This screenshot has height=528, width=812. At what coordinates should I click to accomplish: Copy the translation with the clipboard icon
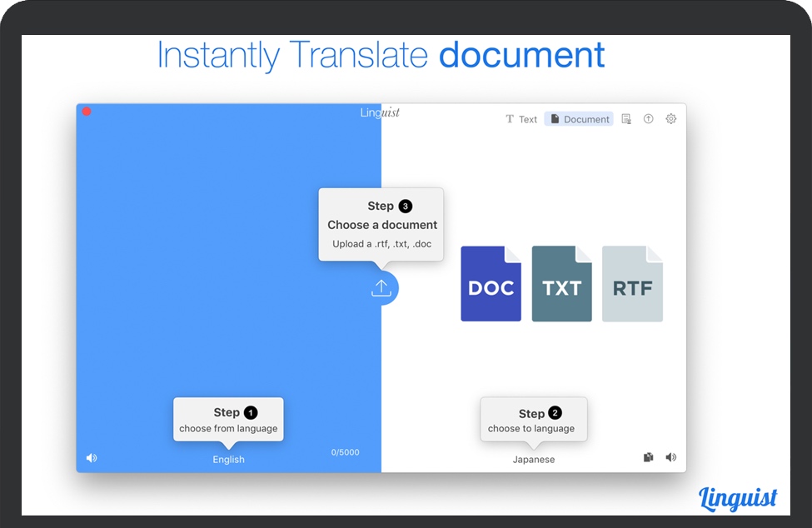[x=649, y=457]
